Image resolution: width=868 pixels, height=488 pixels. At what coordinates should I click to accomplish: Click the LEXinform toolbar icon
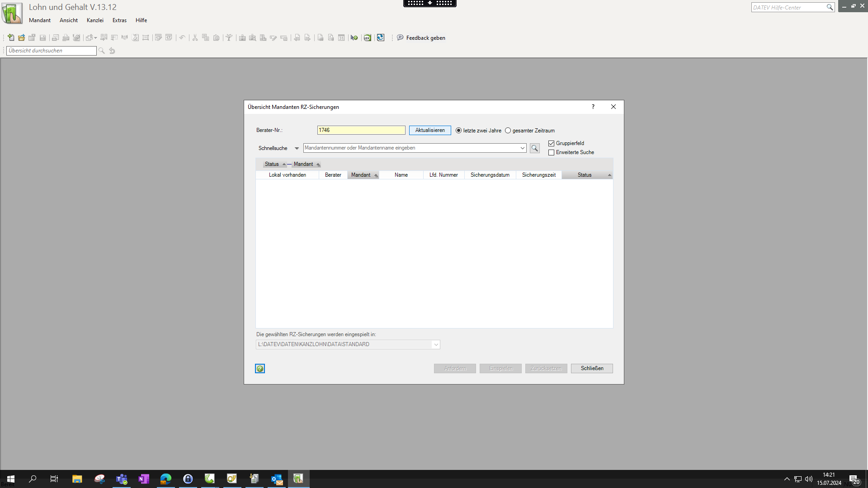(x=367, y=38)
